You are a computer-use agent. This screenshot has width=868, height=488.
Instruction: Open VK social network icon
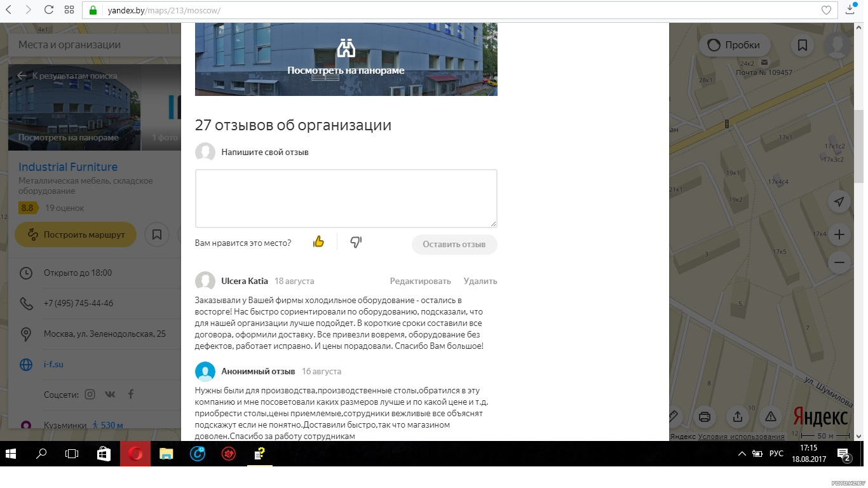(x=111, y=394)
